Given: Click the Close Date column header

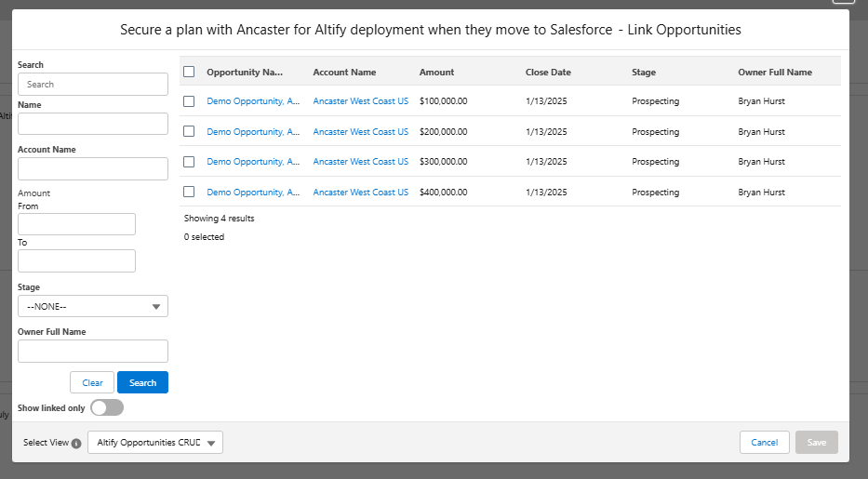Looking at the screenshot, I should [548, 72].
